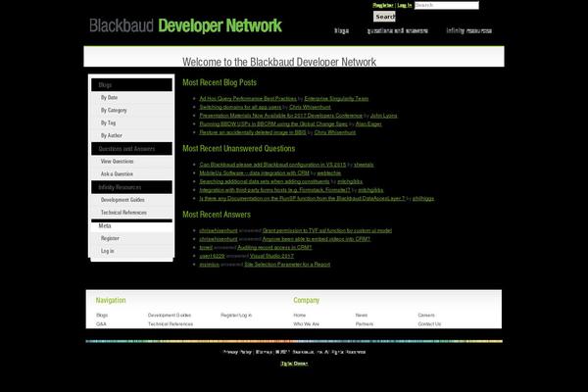The height and width of the screenshot is (392, 588).
Task: Open Log In link beside the search box
Action: tap(404, 5)
